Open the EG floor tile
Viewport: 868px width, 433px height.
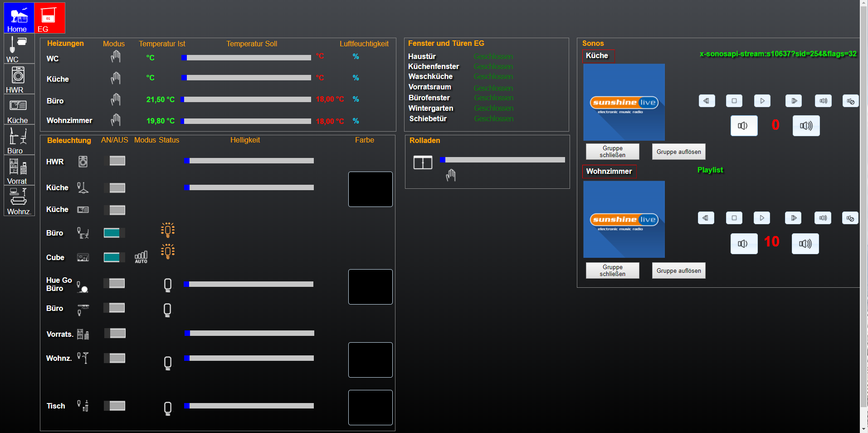click(x=49, y=18)
